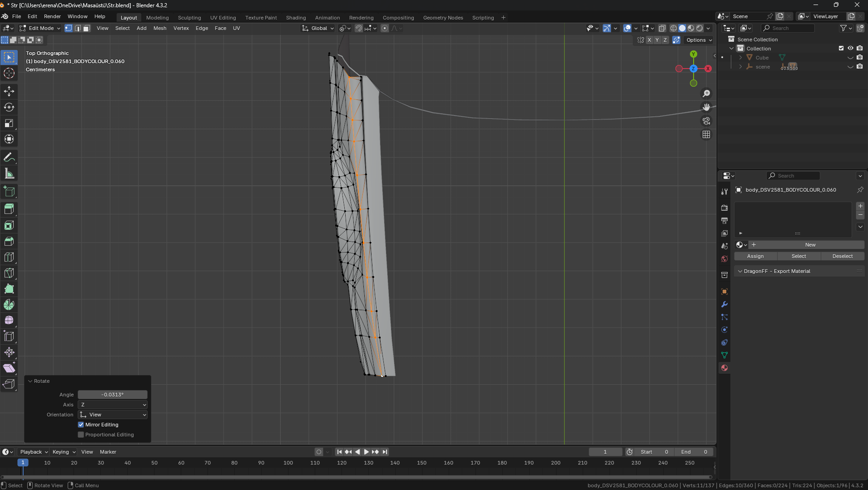868x490 pixels.
Task: Open the Object Data mesh properties tab
Action: coord(724,355)
